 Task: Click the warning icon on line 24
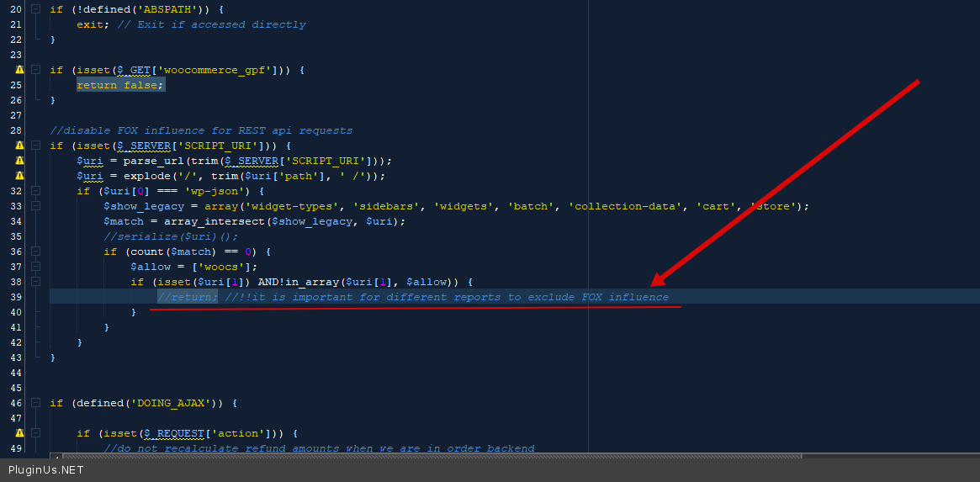pos(19,70)
